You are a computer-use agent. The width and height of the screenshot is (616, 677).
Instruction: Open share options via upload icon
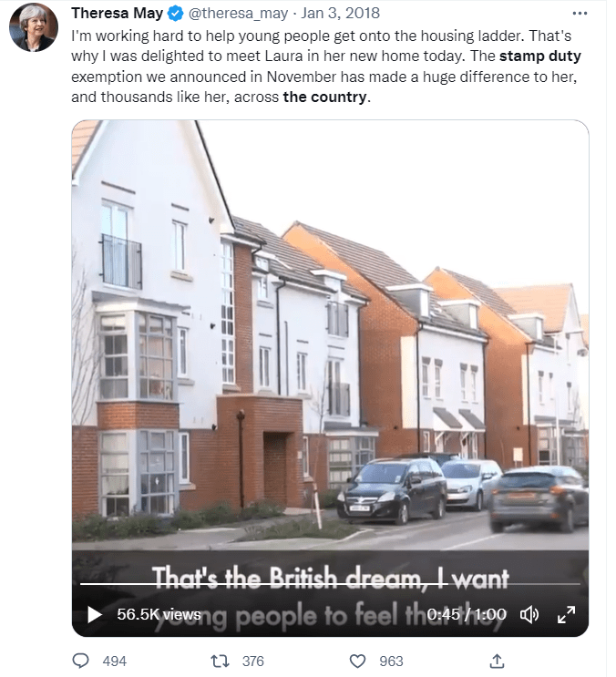[497, 661]
